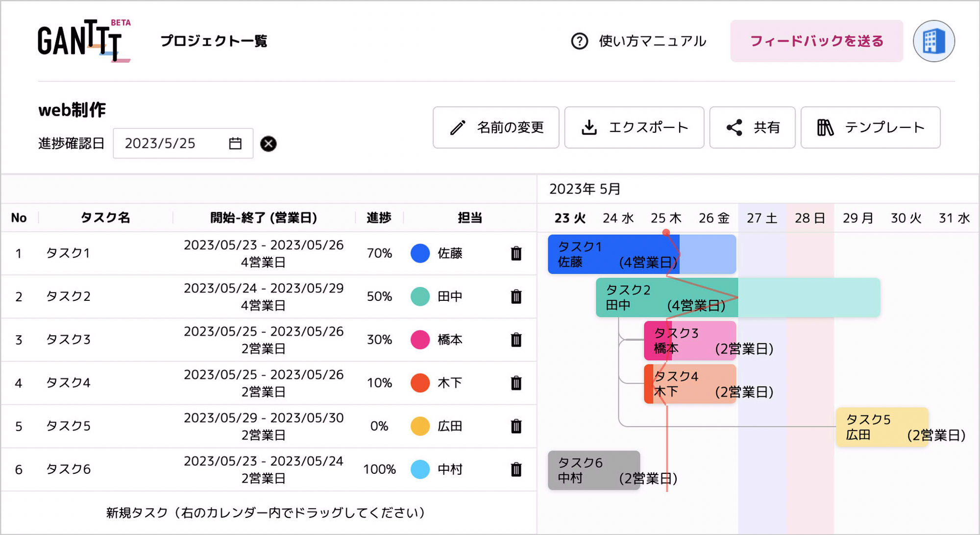Click the 名前の変更 rename button
The width and height of the screenshot is (980, 535).
(x=496, y=127)
